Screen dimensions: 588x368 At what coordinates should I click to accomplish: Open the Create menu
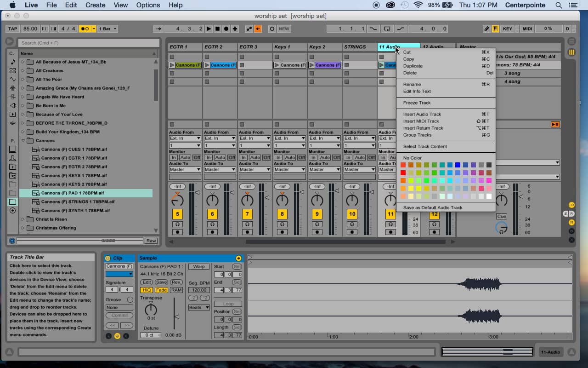[95, 5]
